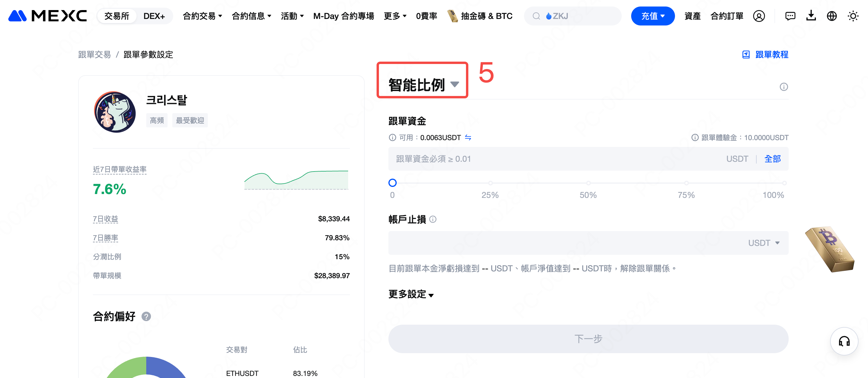Open the user profile icon
The height and width of the screenshot is (378, 868).
759,16
